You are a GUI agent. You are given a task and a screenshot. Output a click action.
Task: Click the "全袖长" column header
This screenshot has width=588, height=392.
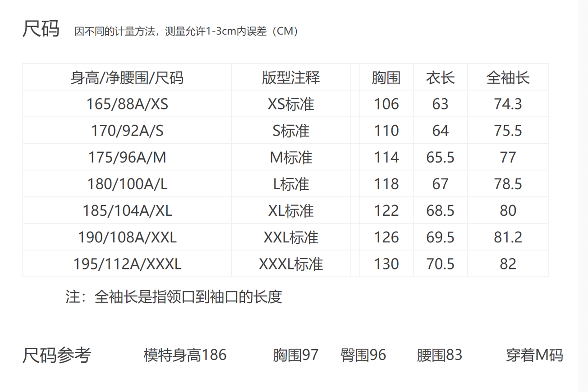coord(508,78)
